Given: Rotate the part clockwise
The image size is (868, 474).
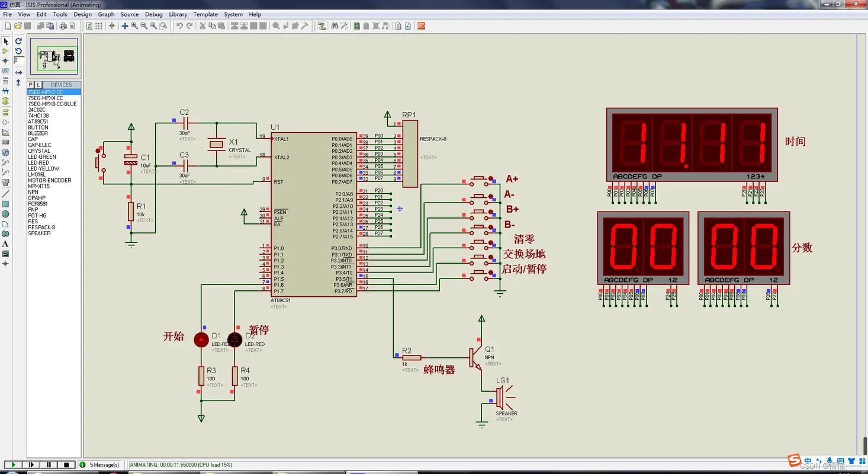Looking at the screenshot, I should (18, 41).
